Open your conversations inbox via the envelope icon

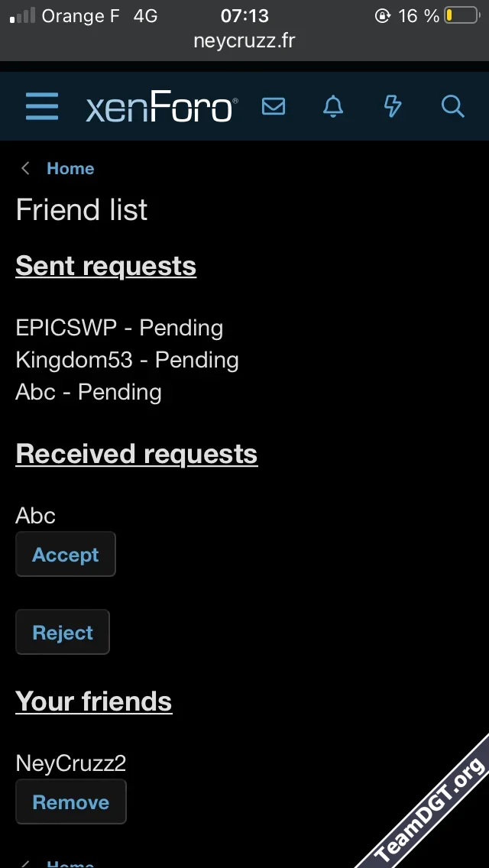274,107
